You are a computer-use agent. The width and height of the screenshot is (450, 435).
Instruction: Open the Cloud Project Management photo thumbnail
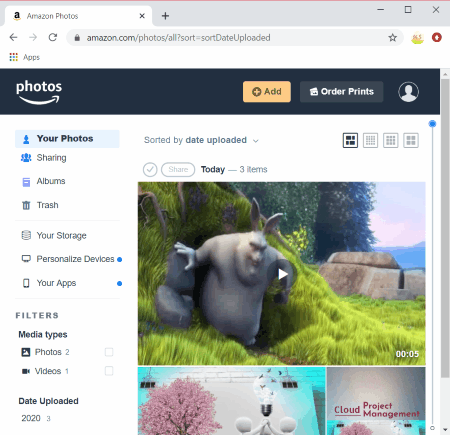pyautogui.click(x=376, y=401)
